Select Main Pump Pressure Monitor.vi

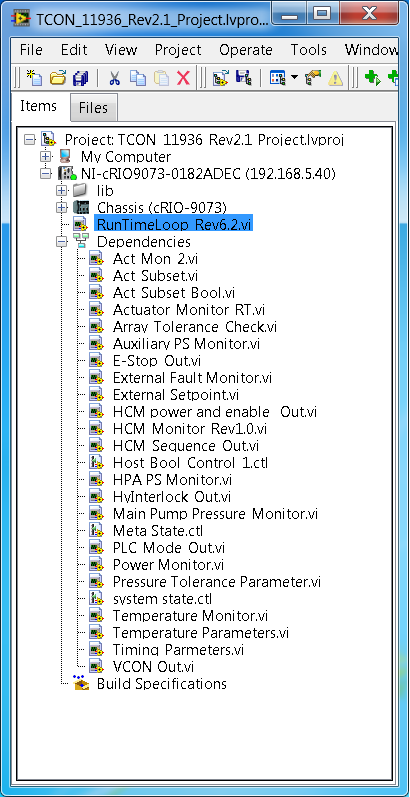pyautogui.click(x=215, y=514)
